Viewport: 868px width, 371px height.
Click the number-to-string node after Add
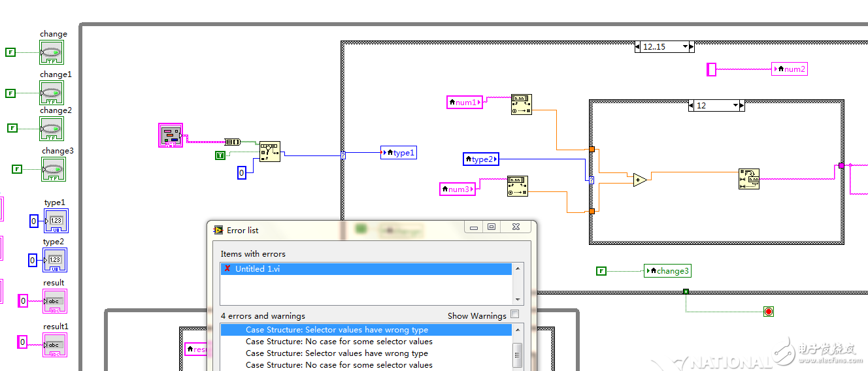749,179
